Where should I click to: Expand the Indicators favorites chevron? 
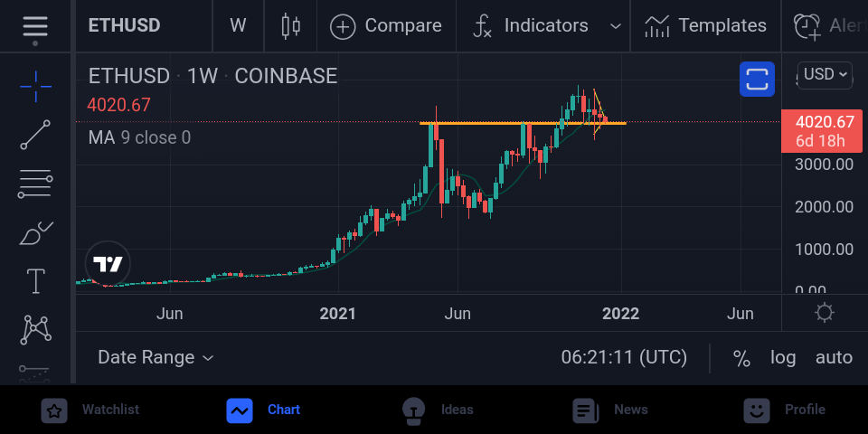pos(615,26)
